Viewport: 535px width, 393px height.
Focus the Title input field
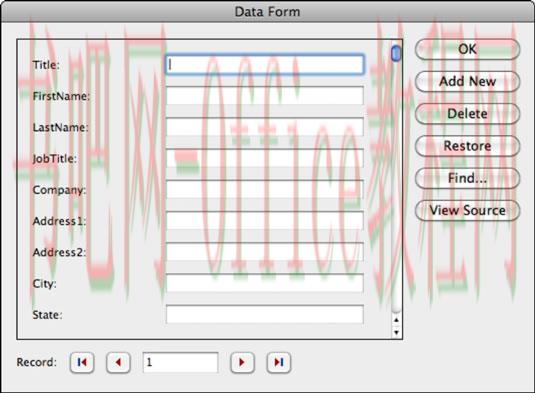click(x=265, y=64)
